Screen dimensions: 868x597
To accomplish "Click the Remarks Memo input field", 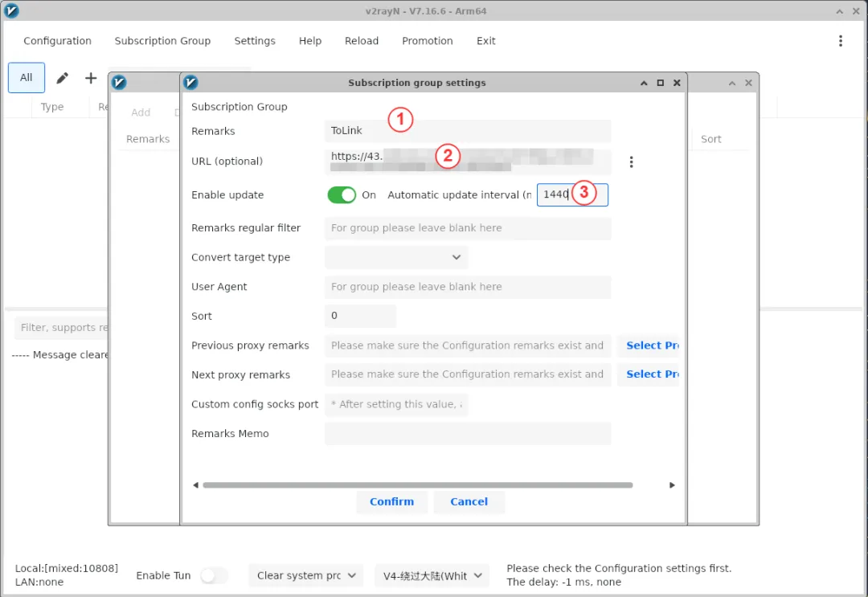I will (x=468, y=434).
